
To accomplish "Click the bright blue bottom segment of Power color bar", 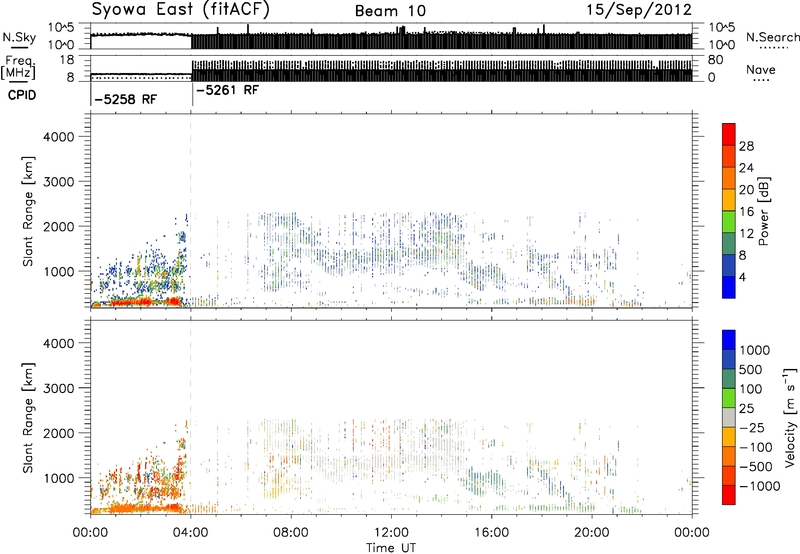I will point(729,287).
